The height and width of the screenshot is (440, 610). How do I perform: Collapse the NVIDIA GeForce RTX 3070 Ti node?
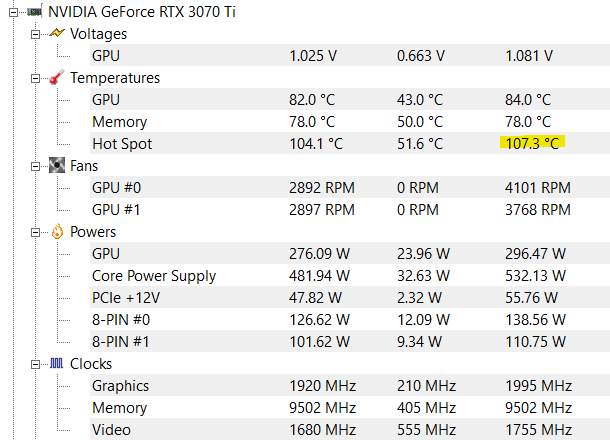pos(13,12)
